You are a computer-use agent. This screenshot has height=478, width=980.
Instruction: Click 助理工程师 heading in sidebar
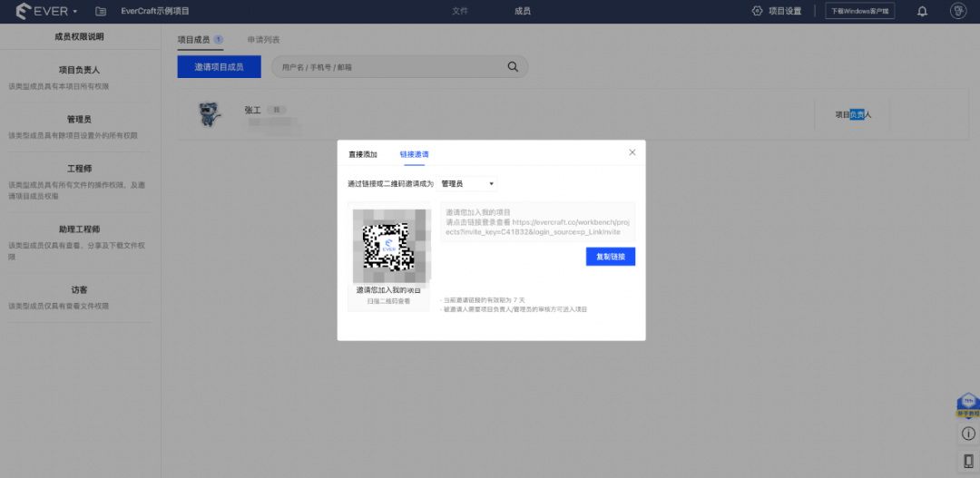point(79,229)
